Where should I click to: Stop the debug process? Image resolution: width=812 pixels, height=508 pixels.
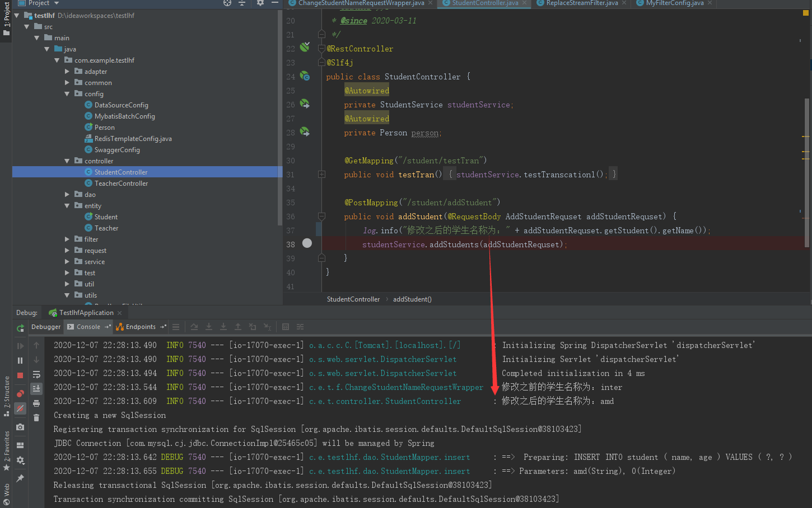click(20, 375)
